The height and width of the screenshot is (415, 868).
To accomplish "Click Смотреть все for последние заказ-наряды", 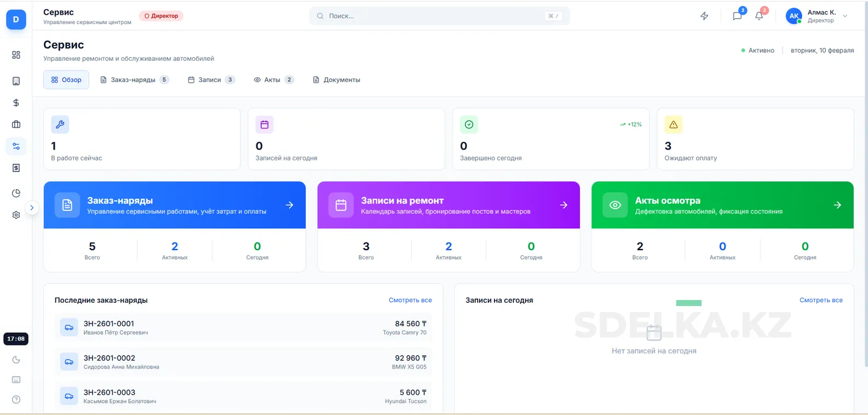I will [410, 300].
